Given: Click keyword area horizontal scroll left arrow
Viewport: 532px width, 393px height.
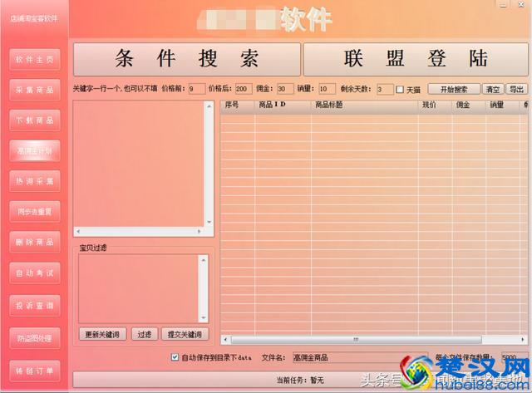Looking at the screenshot, I should tap(78, 231).
